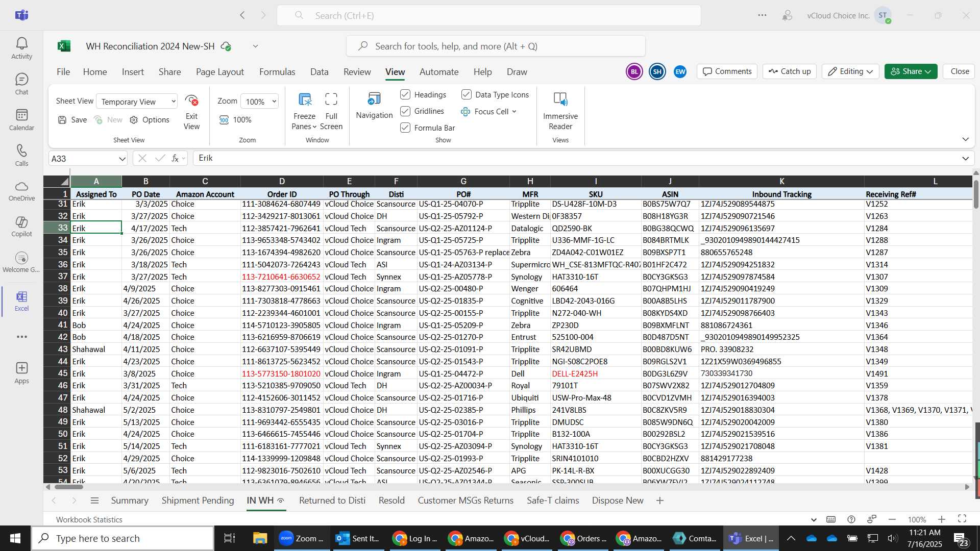Collapse the ribbon with the chevron

tap(965, 139)
